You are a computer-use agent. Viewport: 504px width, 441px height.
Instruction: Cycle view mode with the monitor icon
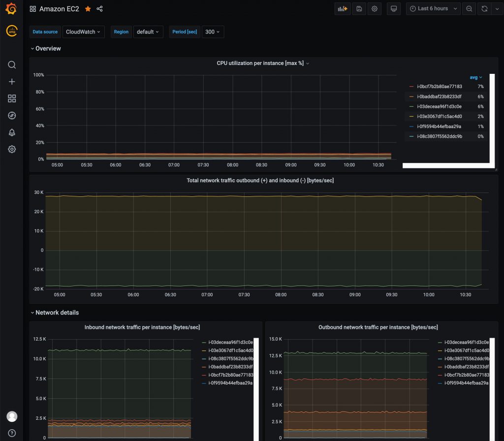point(393,9)
